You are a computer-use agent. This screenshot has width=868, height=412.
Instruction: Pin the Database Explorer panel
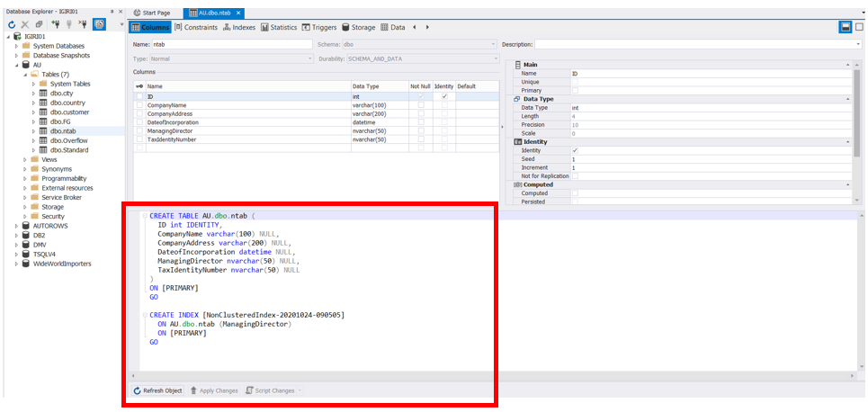(112, 11)
